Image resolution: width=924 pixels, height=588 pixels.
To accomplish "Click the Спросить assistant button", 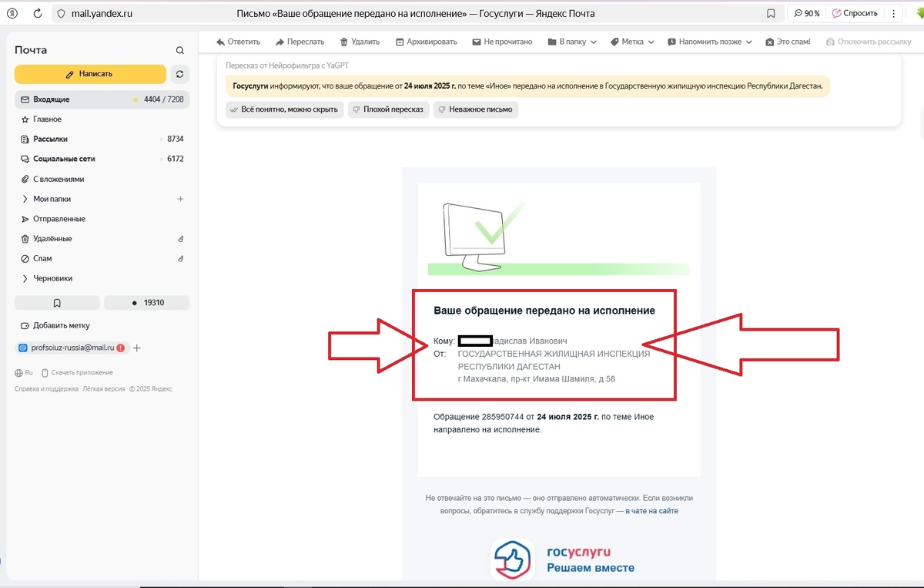I will tap(855, 13).
